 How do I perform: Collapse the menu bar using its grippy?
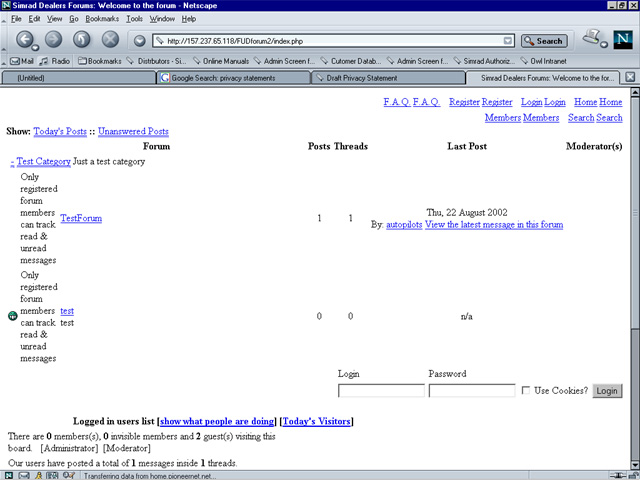(4, 19)
